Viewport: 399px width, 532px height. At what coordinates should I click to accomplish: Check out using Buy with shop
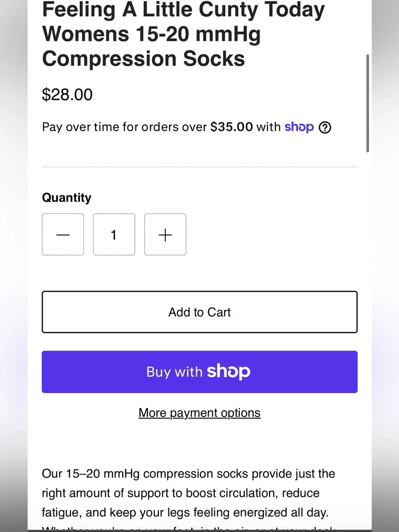pyautogui.click(x=199, y=372)
